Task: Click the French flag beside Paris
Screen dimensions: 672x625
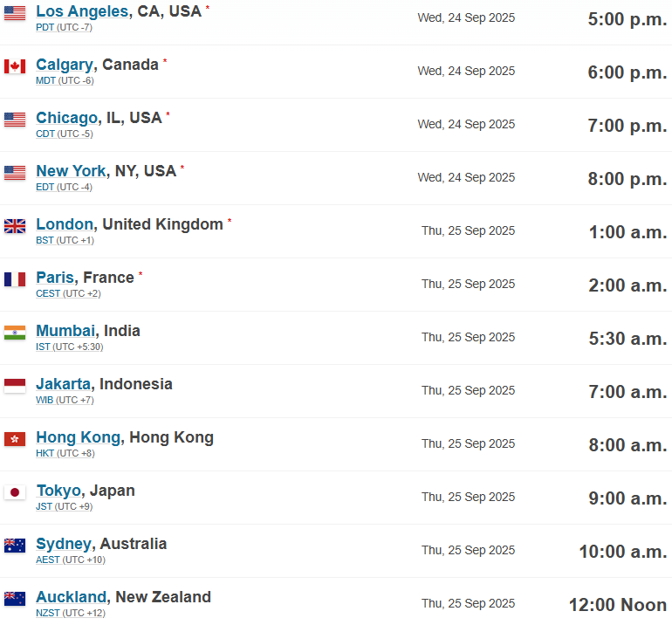Action: (x=15, y=279)
